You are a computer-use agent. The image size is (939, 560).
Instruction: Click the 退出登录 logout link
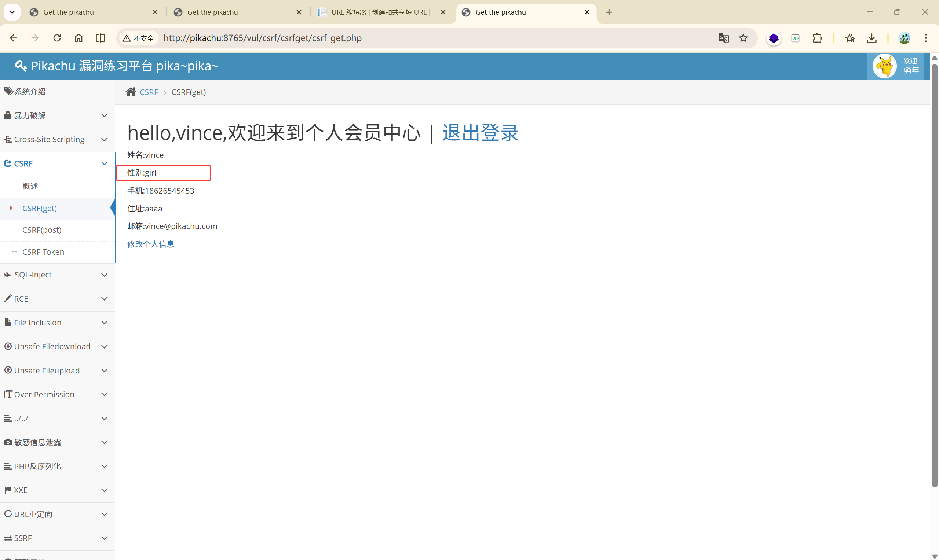(480, 133)
